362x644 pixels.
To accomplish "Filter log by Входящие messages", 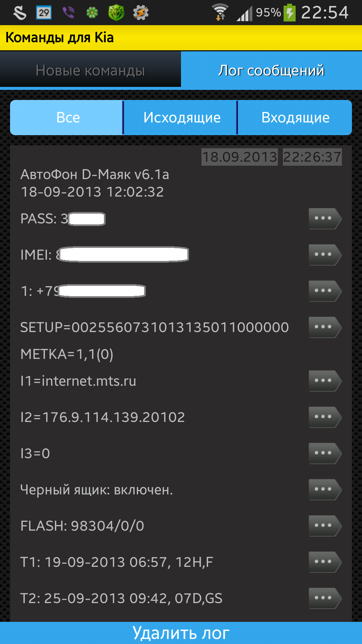I will [x=295, y=118].
